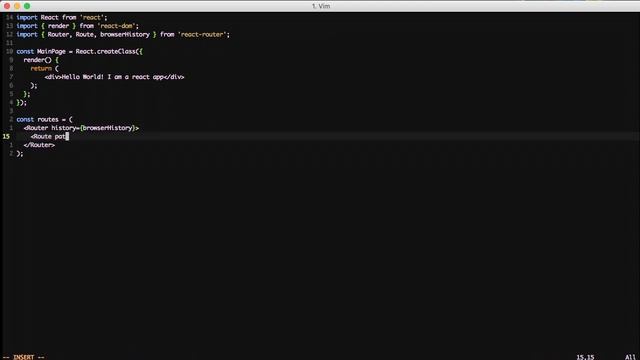This screenshot has width=640, height=360.
Task: Click the '<Router history={browserHistory}>' line
Action: pos(81,128)
